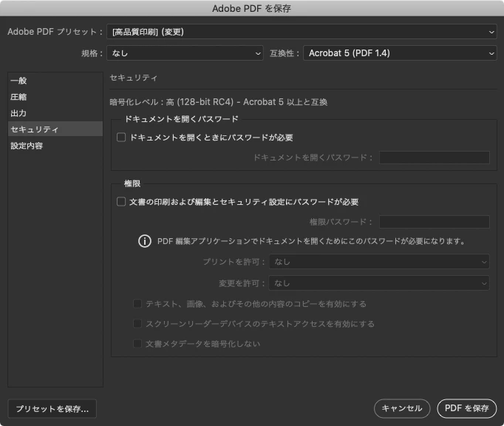Click the 権限 group label

tap(132, 183)
